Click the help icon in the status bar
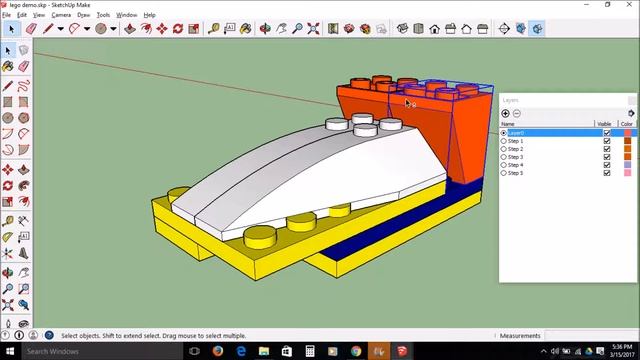 49,336
